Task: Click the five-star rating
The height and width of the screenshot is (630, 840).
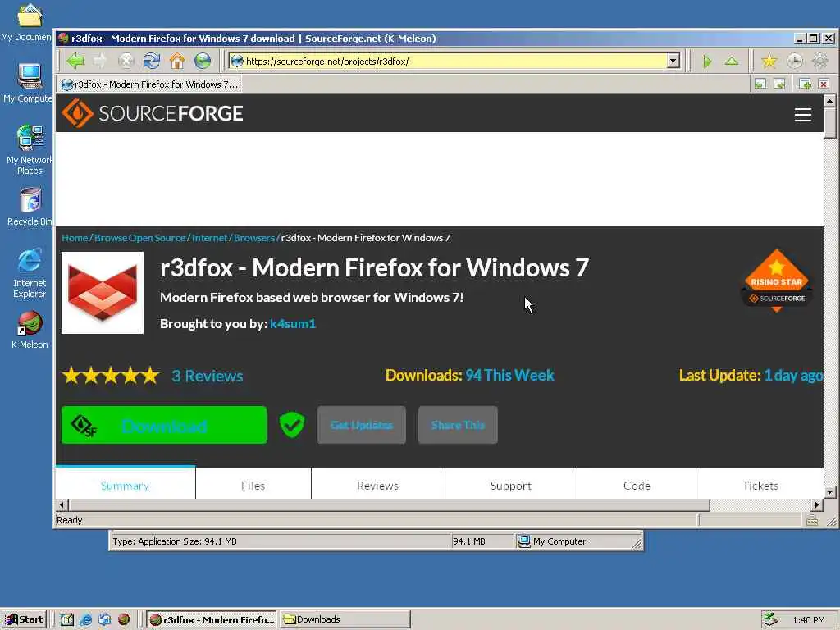Action: [x=111, y=376]
